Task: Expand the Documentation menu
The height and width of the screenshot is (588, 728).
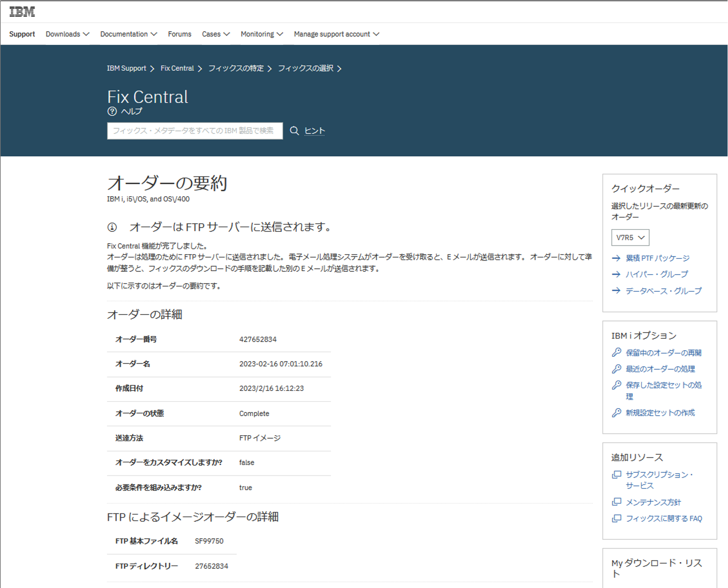Action: coord(129,34)
